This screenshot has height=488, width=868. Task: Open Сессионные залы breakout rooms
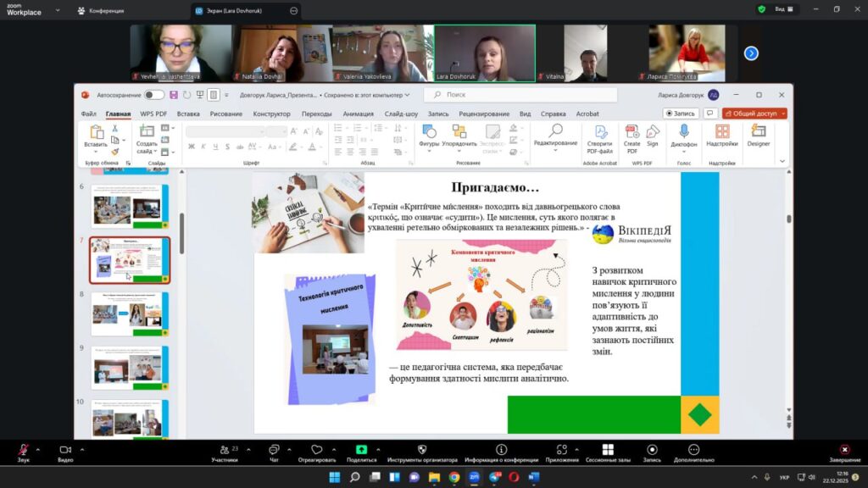(607, 450)
